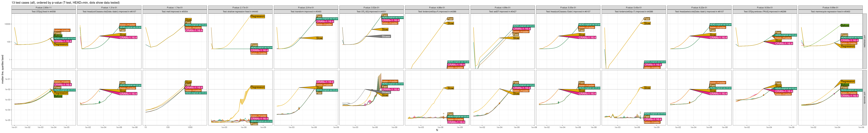This screenshot has width=868, height=133.
Task: Click pink 'CRAN=1.16.4' label in melt kilobytes panel
Action: [x=194, y=31]
